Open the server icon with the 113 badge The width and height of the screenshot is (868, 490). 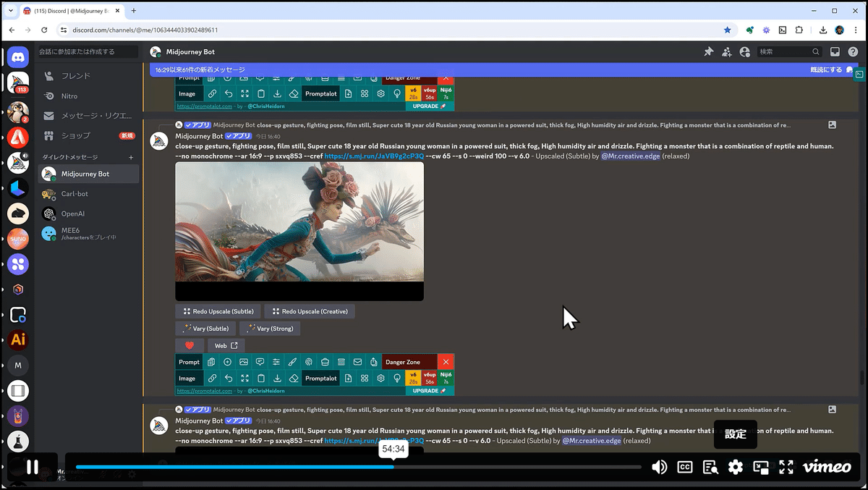pyautogui.click(x=18, y=83)
